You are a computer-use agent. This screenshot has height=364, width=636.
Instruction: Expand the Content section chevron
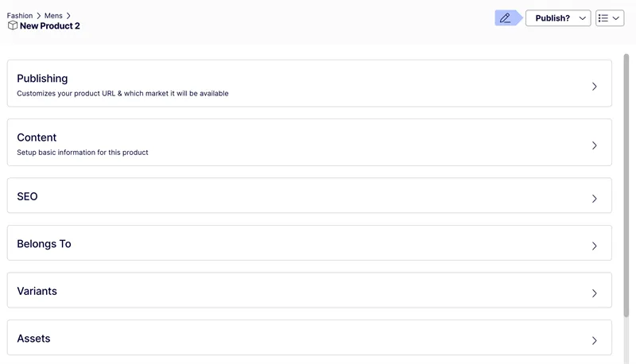click(594, 145)
